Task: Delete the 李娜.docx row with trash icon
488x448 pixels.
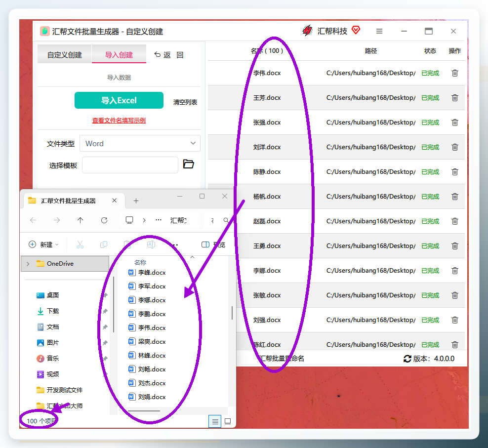Action: point(455,271)
